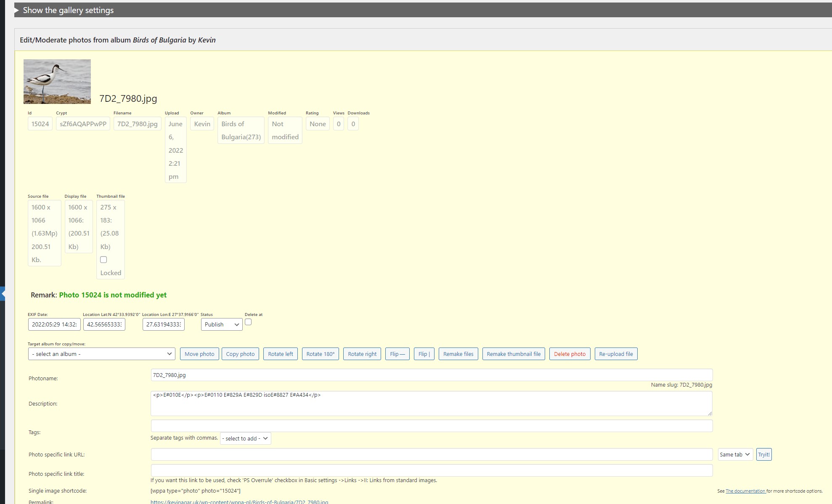Click the Tags input field
832x504 pixels.
pos(432,426)
